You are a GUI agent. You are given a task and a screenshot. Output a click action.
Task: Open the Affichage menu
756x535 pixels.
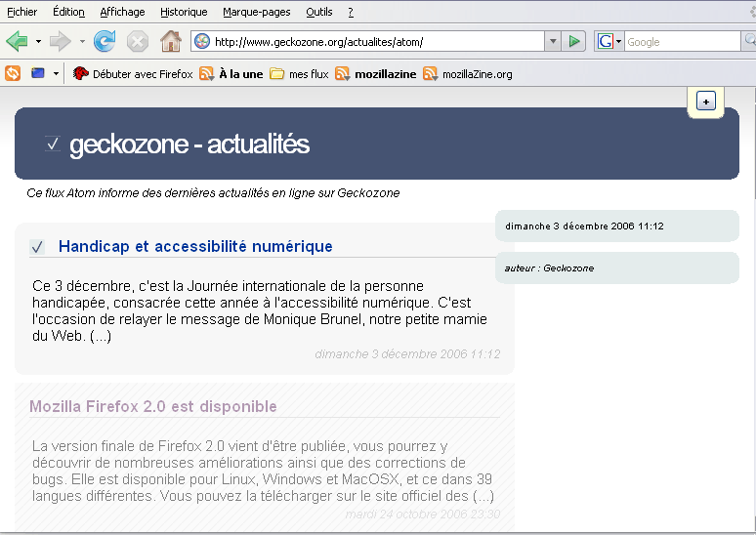tap(122, 12)
